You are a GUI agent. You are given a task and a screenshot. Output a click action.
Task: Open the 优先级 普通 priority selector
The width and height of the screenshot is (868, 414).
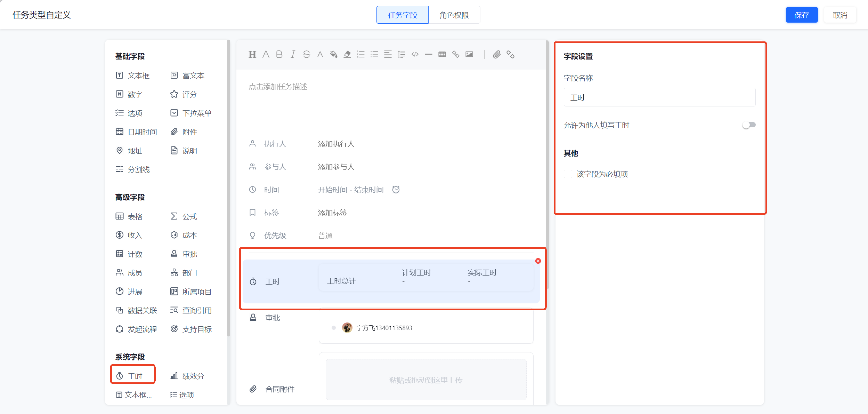tap(325, 236)
